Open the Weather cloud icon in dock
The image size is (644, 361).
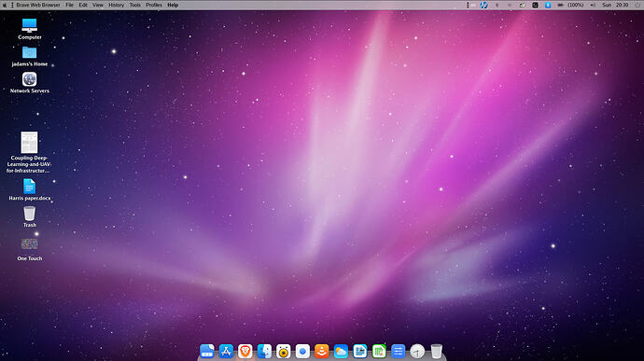pos(341,351)
